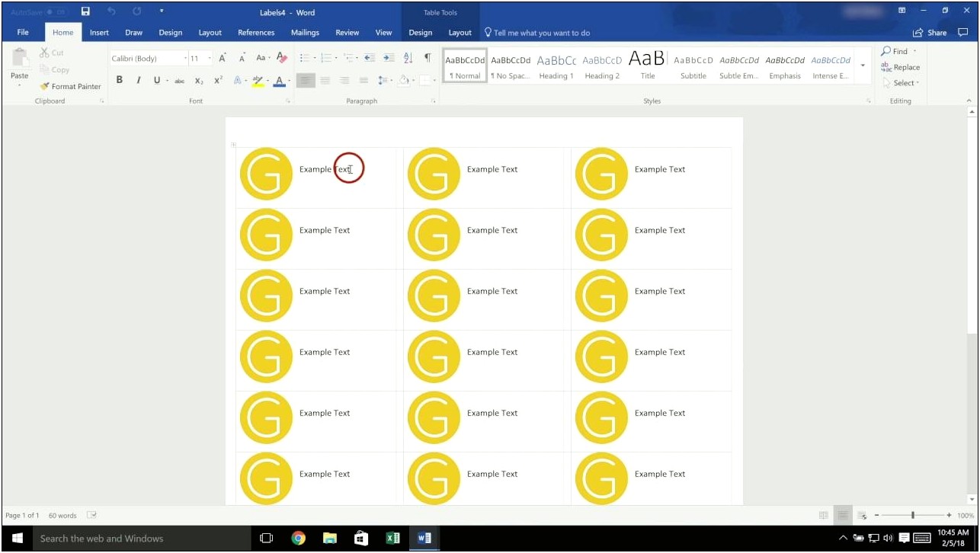Apply the Heading 1 style
This screenshot has height=553, width=980.
[556, 66]
